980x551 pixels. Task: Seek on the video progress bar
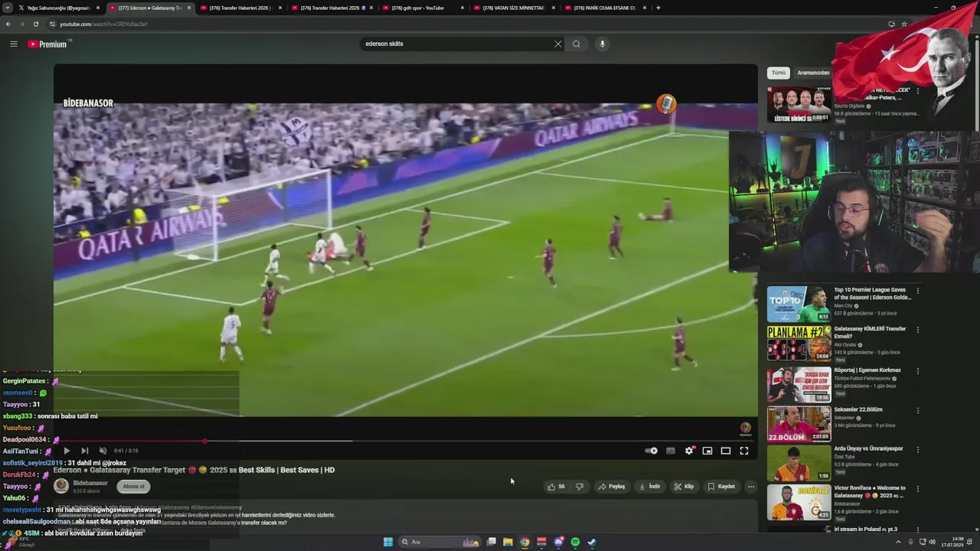406,441
